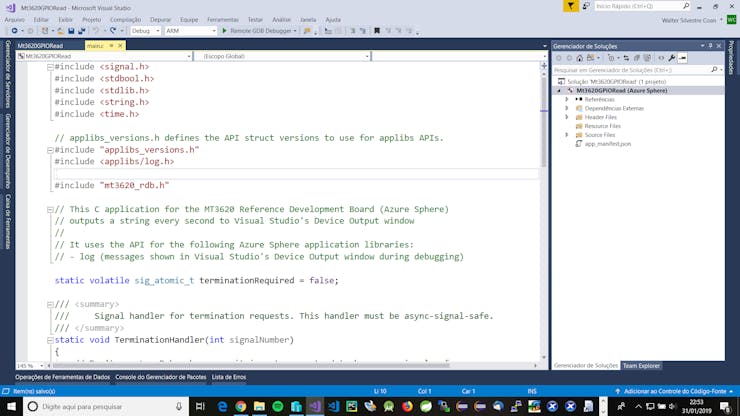Open Firefox from the taskbar
Screen dimensions: 740x416
(407, 407)
